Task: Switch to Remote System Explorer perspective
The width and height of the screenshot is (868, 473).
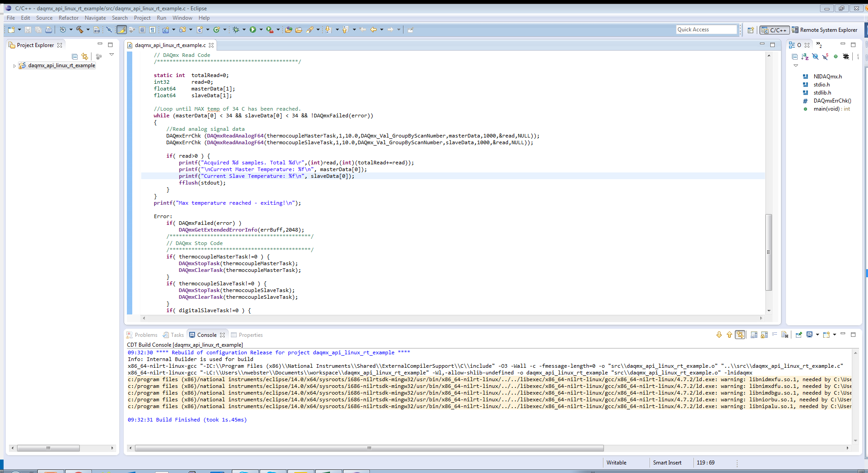Action: (825, 30)
